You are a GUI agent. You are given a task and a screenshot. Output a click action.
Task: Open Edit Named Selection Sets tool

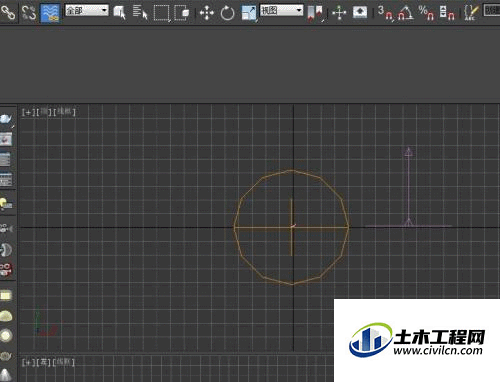(x=471, y=13)
